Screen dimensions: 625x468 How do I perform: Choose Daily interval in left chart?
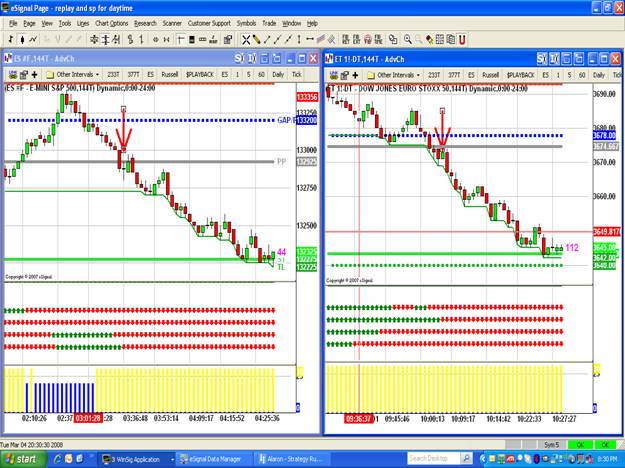pyautogui.click(x=276, y=74)
